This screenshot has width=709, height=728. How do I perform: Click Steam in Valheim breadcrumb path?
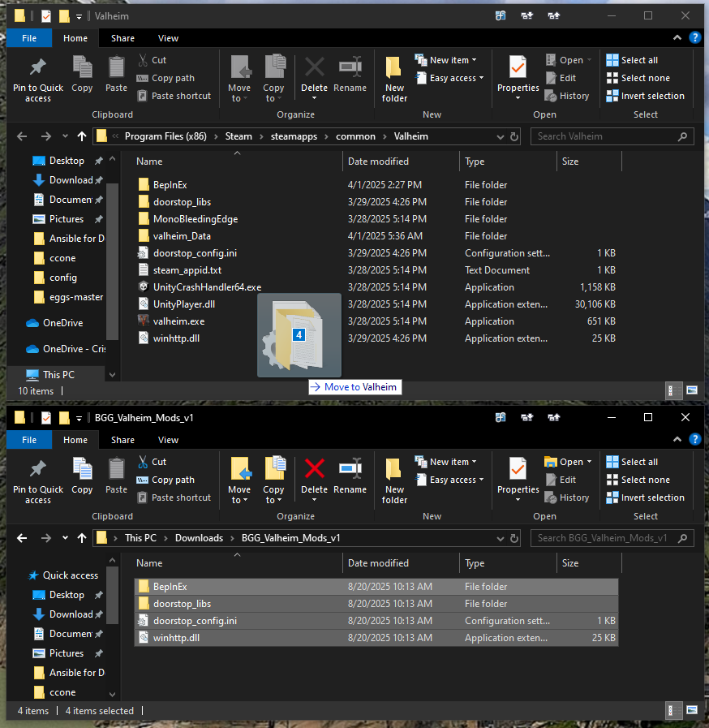coord(238,136)
